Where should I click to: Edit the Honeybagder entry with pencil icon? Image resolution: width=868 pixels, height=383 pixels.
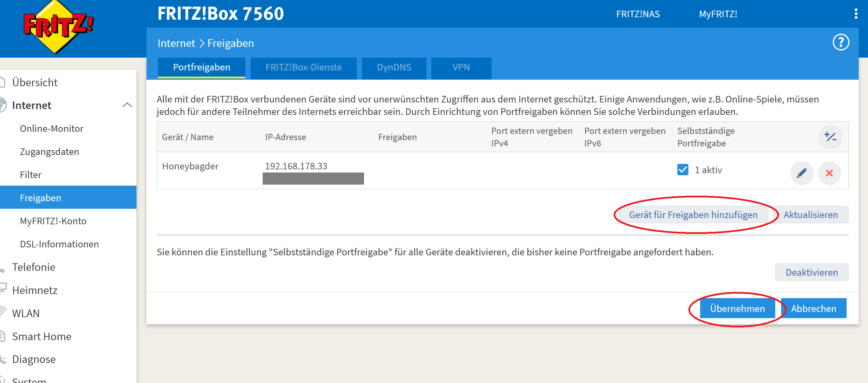(802, 173)
